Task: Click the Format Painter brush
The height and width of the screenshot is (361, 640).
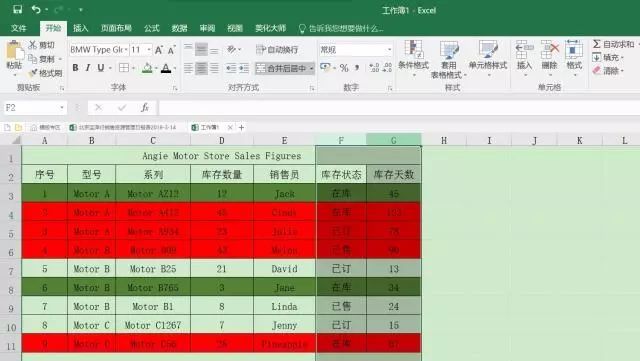Action: 33,73
